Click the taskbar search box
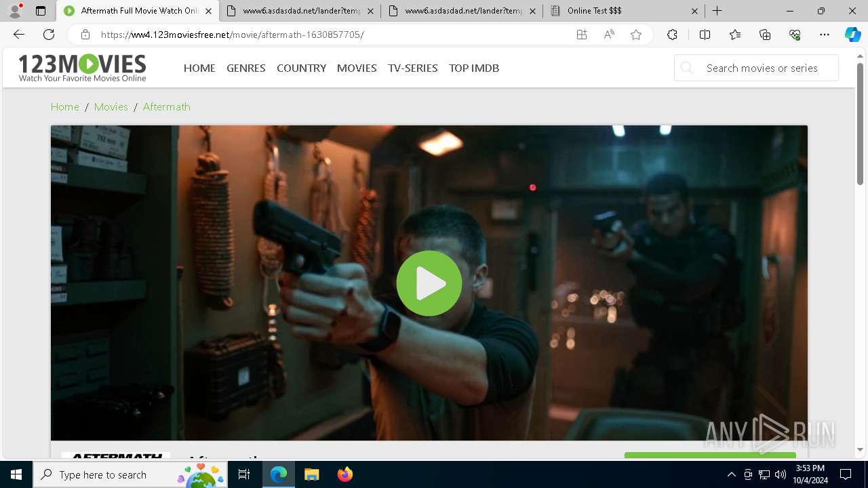This screenshot has width=868, height=488. [x=131, y=474]
